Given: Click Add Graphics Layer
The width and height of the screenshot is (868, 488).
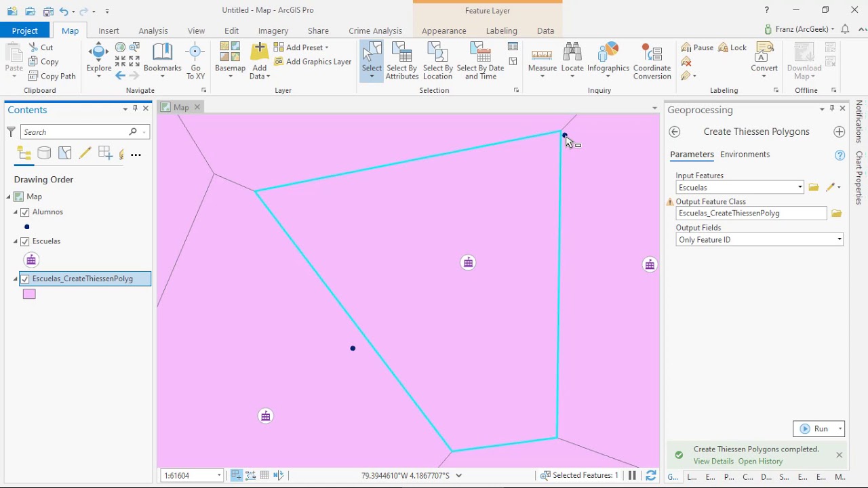Looking at the screenshot, I should point(313,62).
